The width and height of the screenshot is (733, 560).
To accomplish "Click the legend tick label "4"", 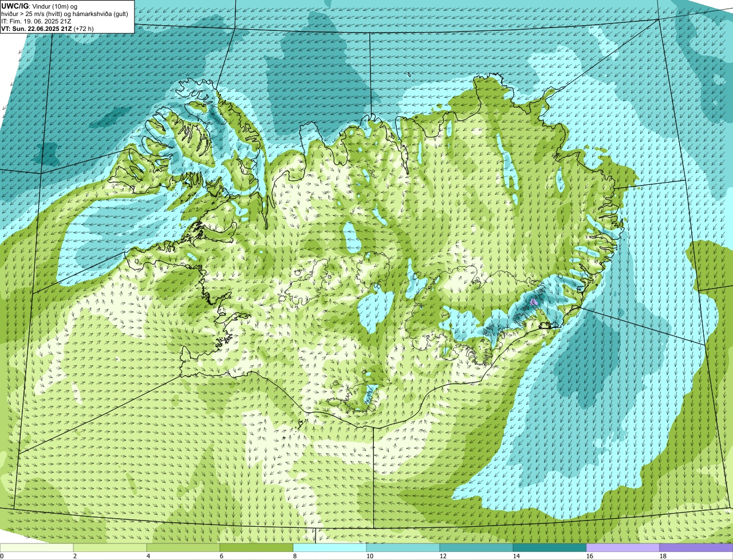I will 148,556.
